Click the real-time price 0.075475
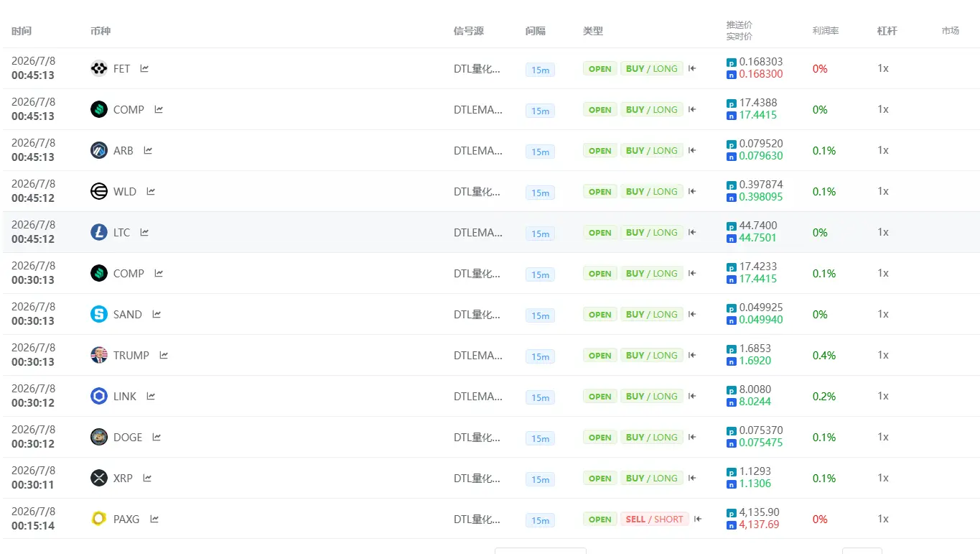 761,443
